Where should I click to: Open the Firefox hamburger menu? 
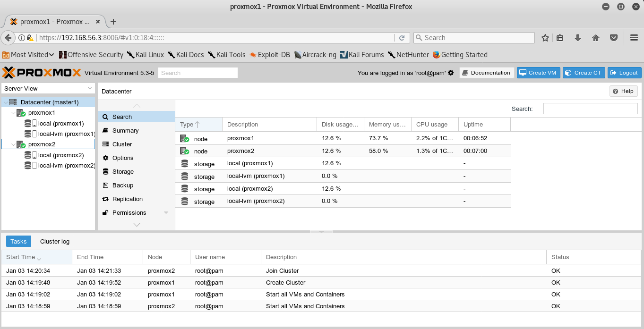634,38
